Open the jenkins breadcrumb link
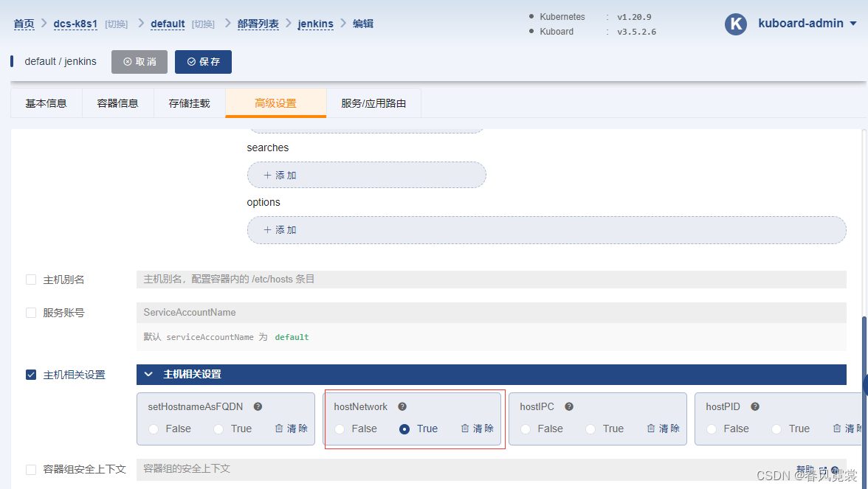Image resolution: width=868 pixels, height=489 pixels. point(316,24)
